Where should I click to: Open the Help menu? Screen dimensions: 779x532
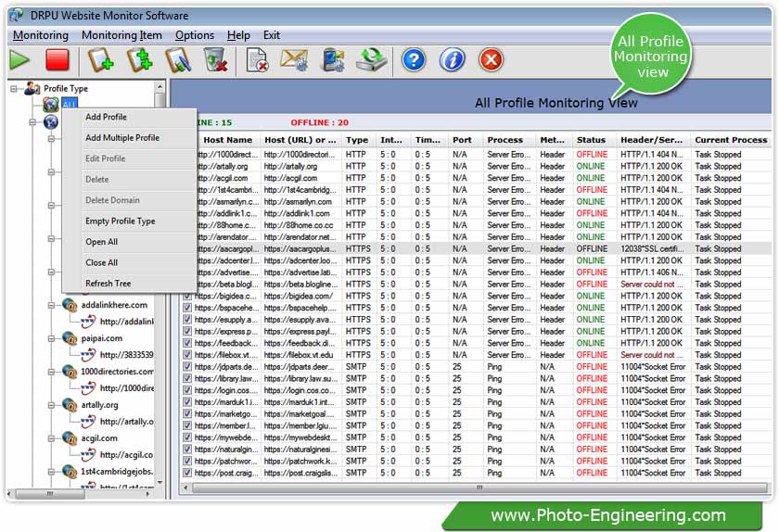click(238, 35)
